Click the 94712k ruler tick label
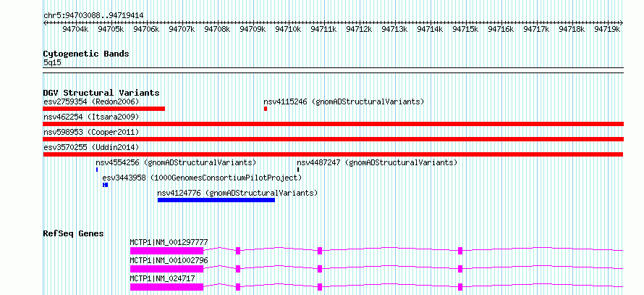This screenshot has width=644, height=295. [359, 29]
